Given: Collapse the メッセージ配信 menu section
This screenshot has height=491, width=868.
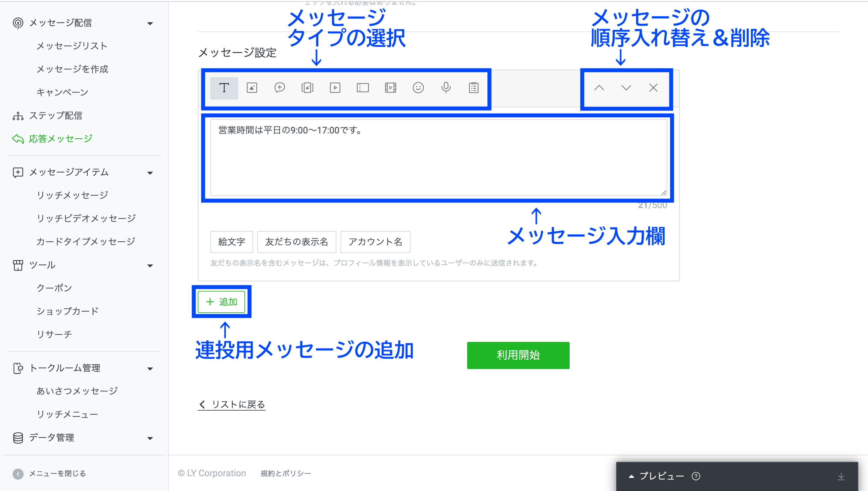Looking at the screenshot, I should (x=150, y=23).
